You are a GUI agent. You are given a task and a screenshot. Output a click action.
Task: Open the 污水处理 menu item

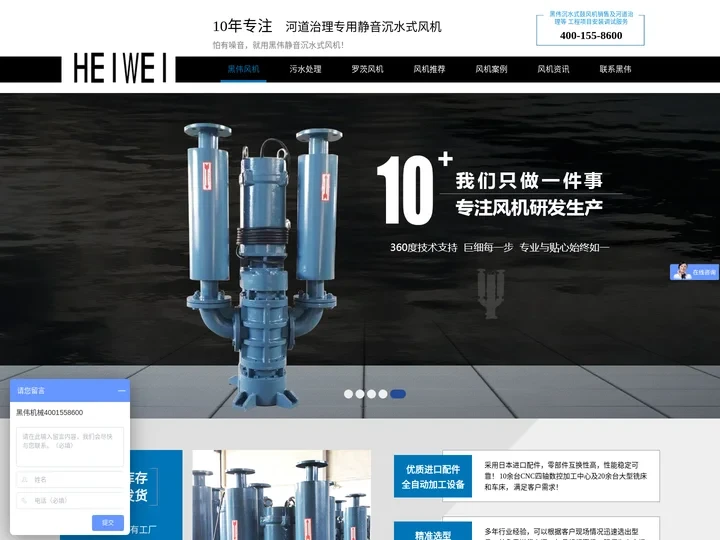[305, 69]
